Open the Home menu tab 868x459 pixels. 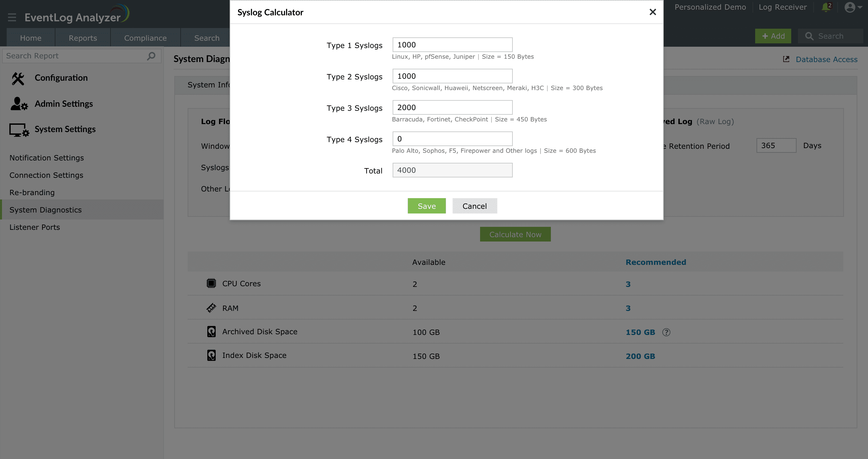(30, 37)
